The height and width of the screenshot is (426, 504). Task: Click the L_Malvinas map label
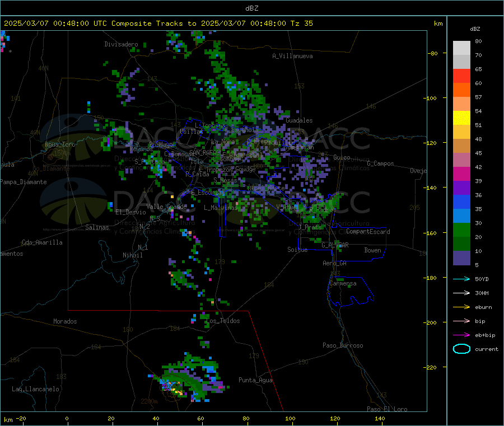click(x=221, y=208)
